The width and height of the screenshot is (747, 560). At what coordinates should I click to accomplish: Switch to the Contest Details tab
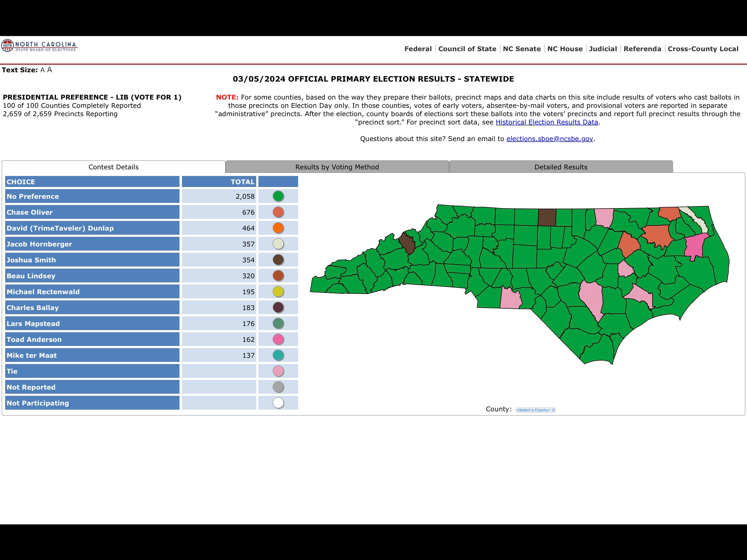click(113, 167)
